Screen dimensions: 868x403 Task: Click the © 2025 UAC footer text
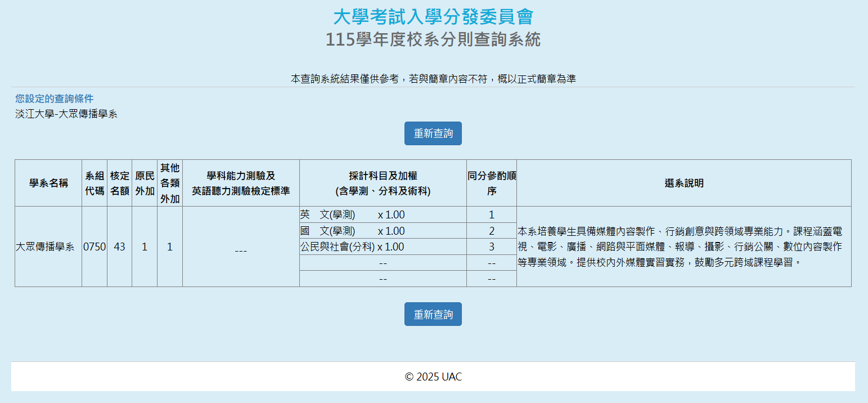coord(433,377)
